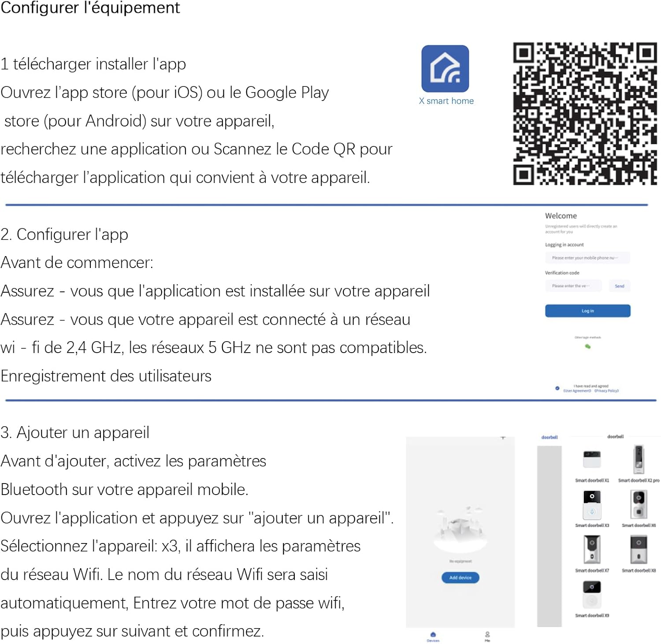661x644 pixels.
Task: Choose the Smart doorbell X7 device
Action: click(x=592, y=549)
